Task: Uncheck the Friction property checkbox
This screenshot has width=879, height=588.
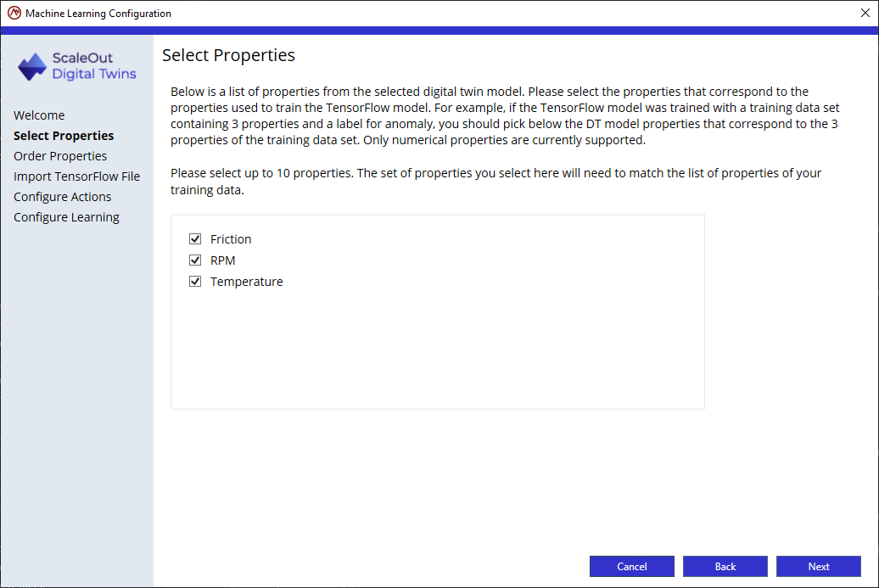Action: [x=195, y=238]
